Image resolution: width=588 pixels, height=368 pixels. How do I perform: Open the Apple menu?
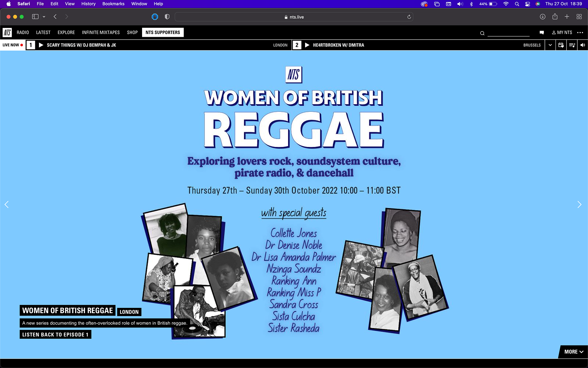click(9, 4)
